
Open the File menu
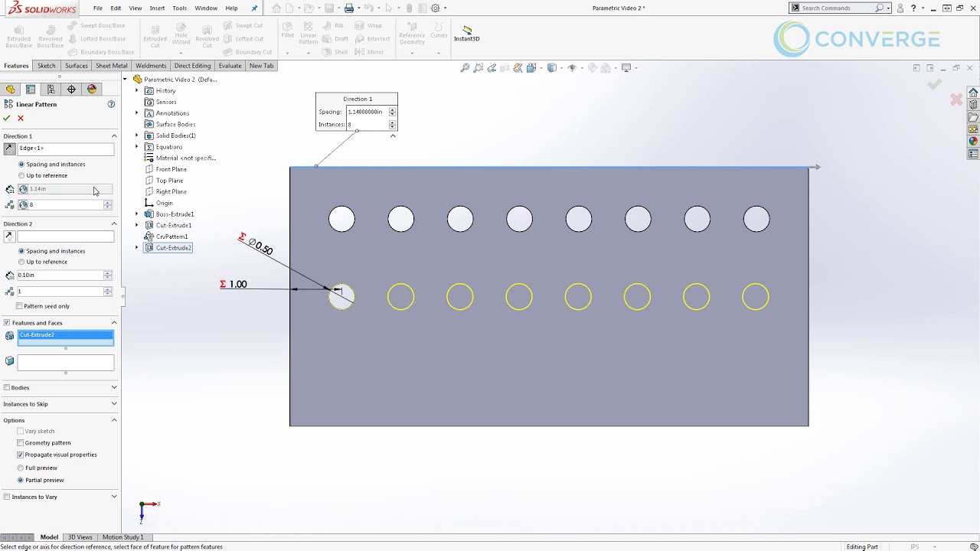click(x=98, y=8)
